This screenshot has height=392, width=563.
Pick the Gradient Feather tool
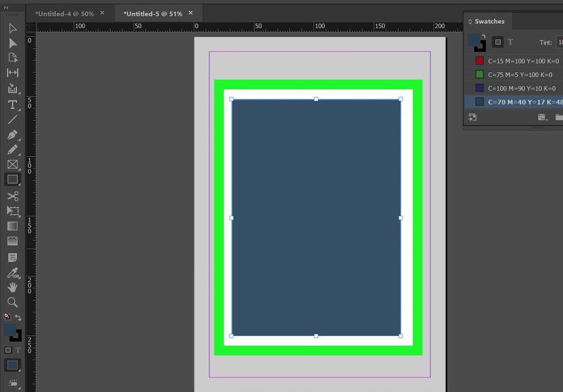[12, 241]
